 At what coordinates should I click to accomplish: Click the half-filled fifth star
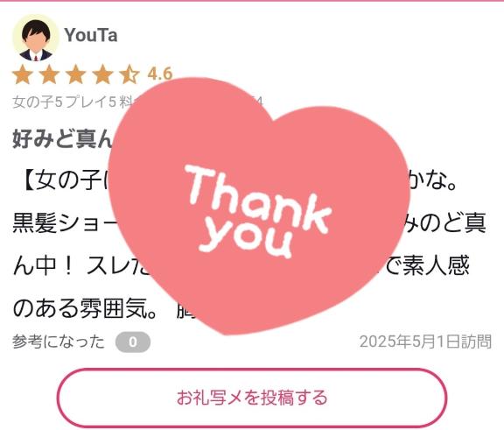(129, 74)
